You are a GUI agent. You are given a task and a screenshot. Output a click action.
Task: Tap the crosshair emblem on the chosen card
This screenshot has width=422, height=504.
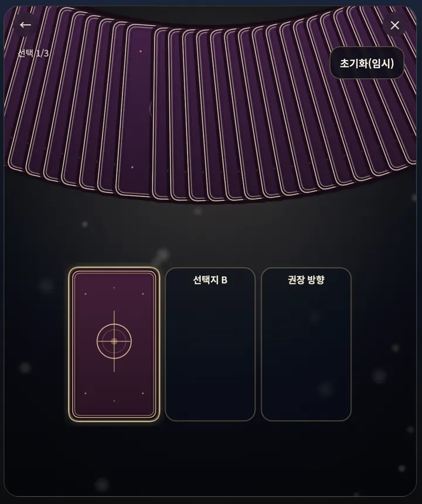114,341
